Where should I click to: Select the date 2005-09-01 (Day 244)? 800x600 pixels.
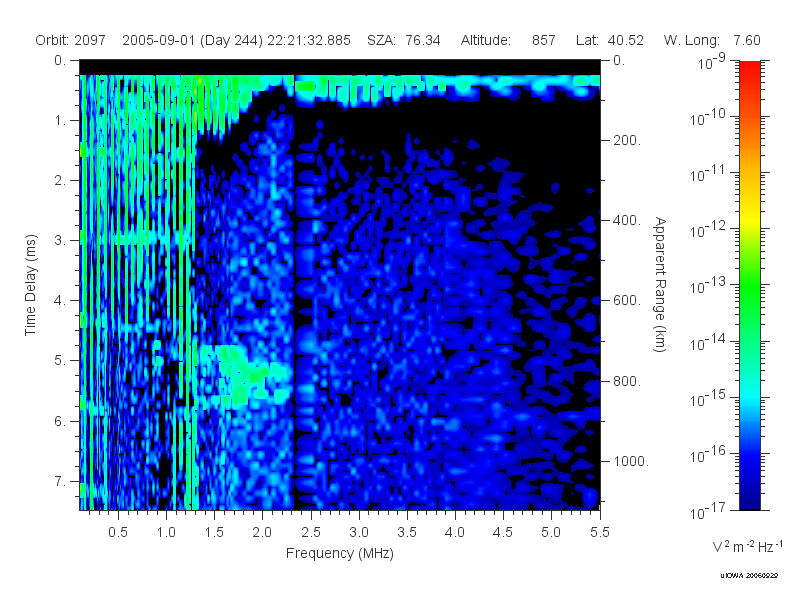pyautogui.click(x=192, y=41)
